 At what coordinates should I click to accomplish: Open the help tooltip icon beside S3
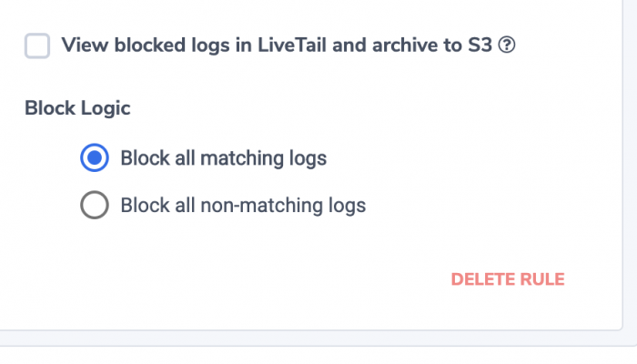507,45
